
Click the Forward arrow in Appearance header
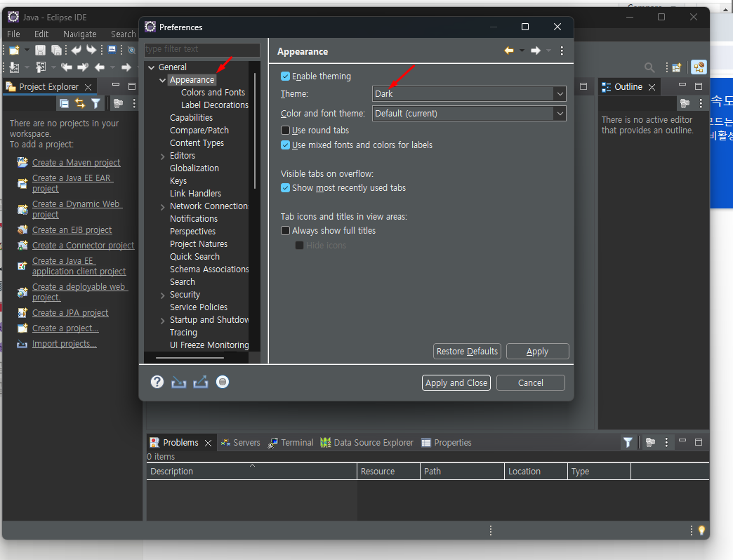tap(536, 51)
